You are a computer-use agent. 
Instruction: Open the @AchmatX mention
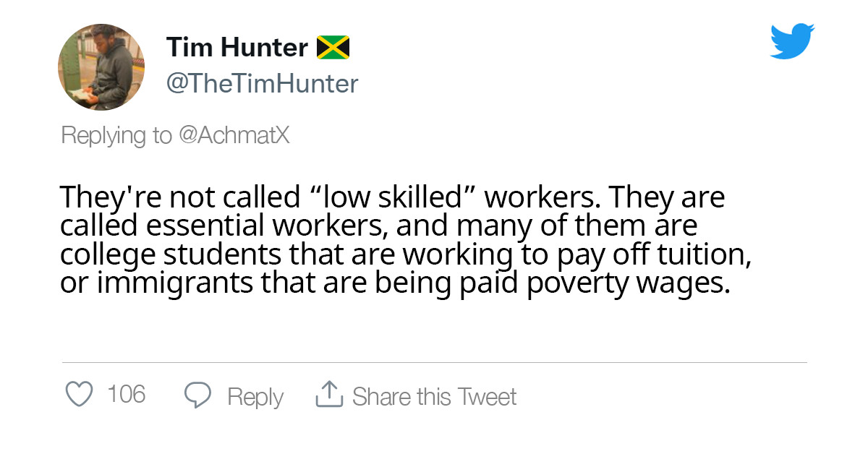(233, 135)
